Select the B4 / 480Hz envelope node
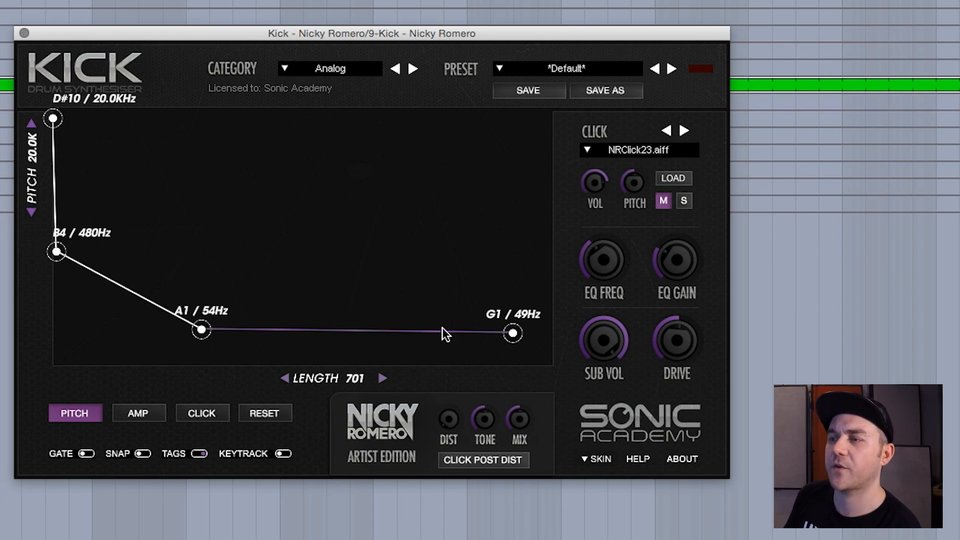The height and width of the screenshot is (540, 960). click(x=56, y=251)
